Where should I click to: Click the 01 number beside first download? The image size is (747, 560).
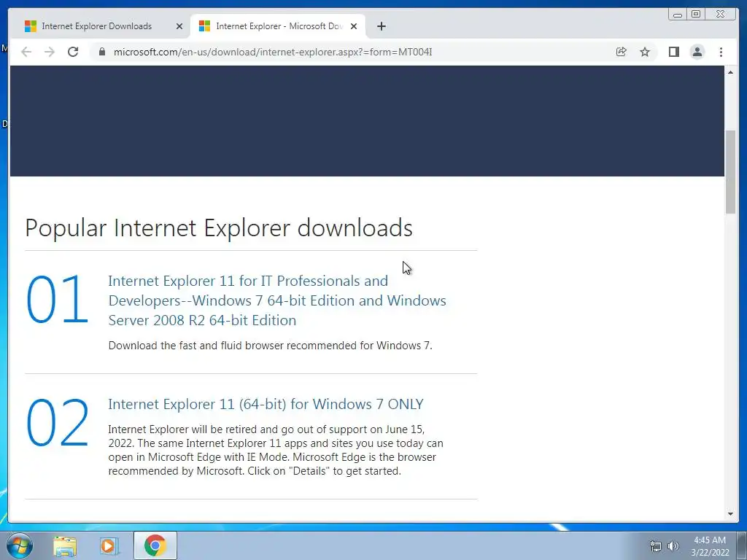(57, 300)
